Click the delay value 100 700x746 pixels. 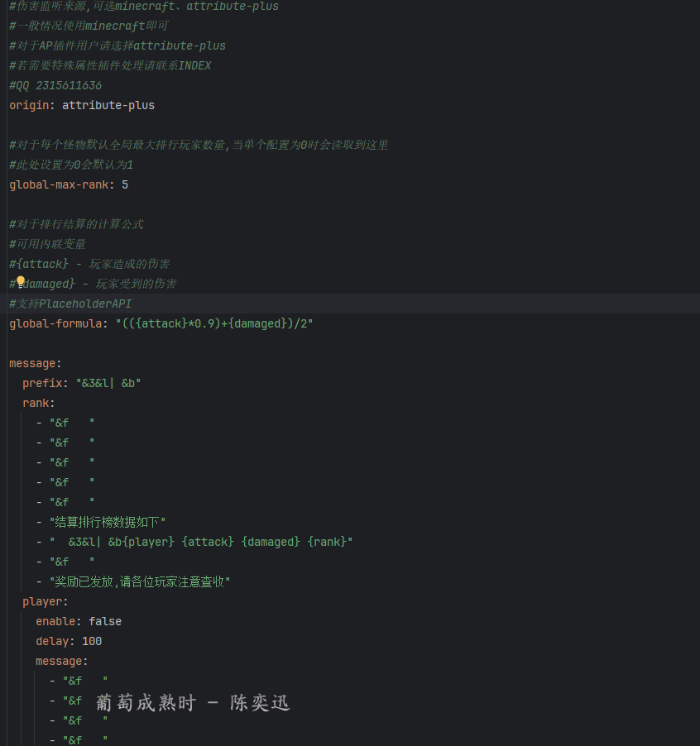(x=92, y=641)
